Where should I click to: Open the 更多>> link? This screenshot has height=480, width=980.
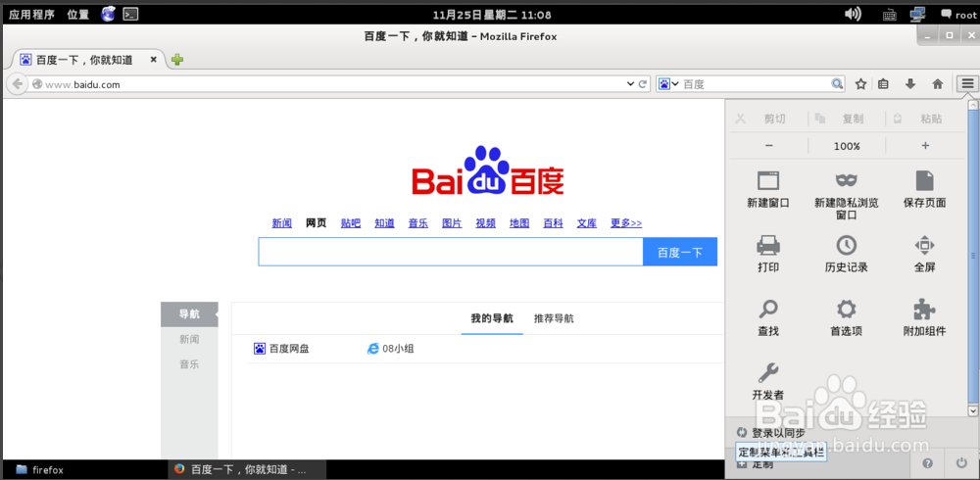pos(626,223)
